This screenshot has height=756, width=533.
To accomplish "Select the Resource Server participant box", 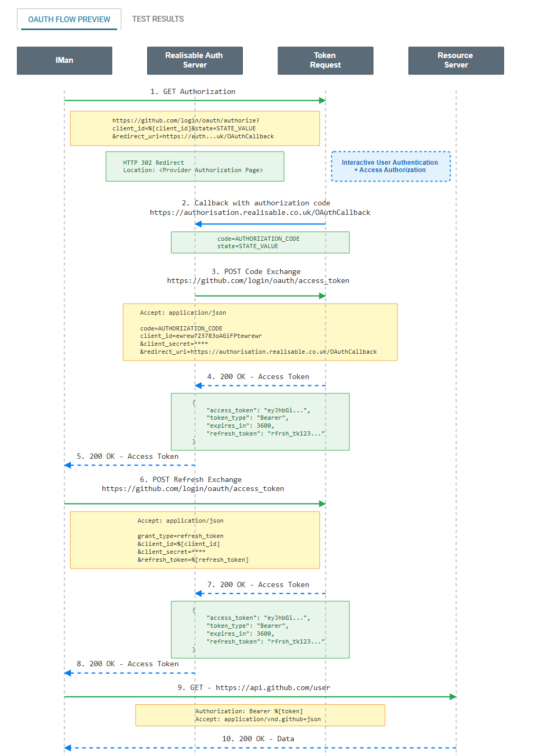I will tap(455, 60).
